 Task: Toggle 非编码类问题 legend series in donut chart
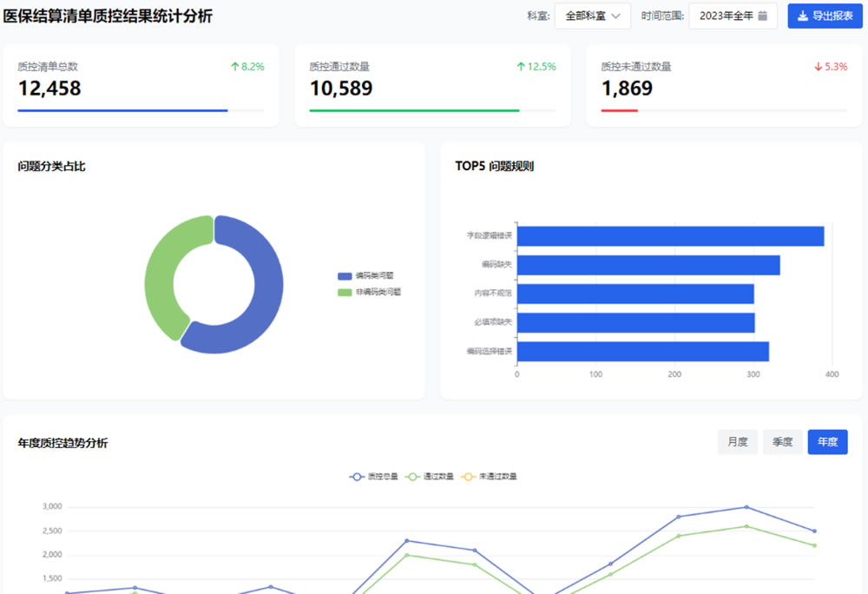[x=369, y=292]
